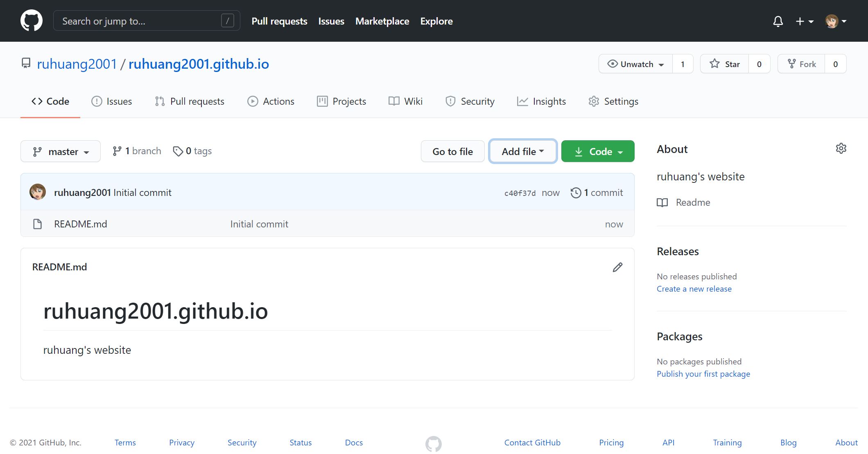Fork this repository
Image resolution: width=868 pixels, height=454 pixels.
801,64
